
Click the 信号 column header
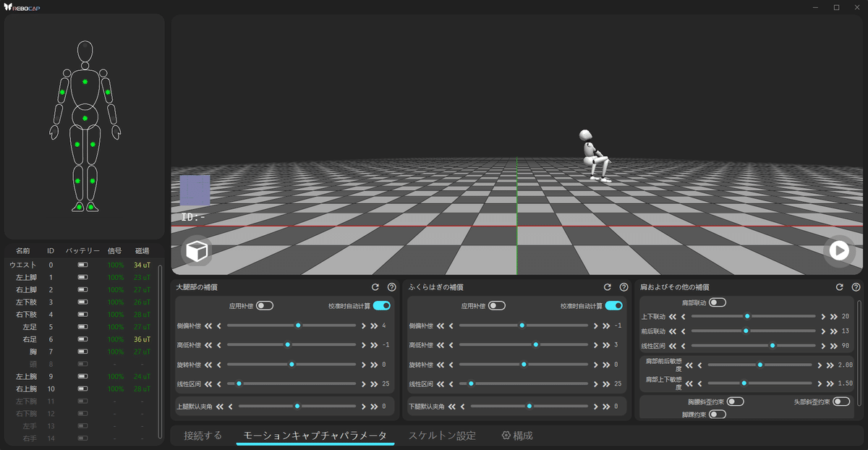pos(114,251)
